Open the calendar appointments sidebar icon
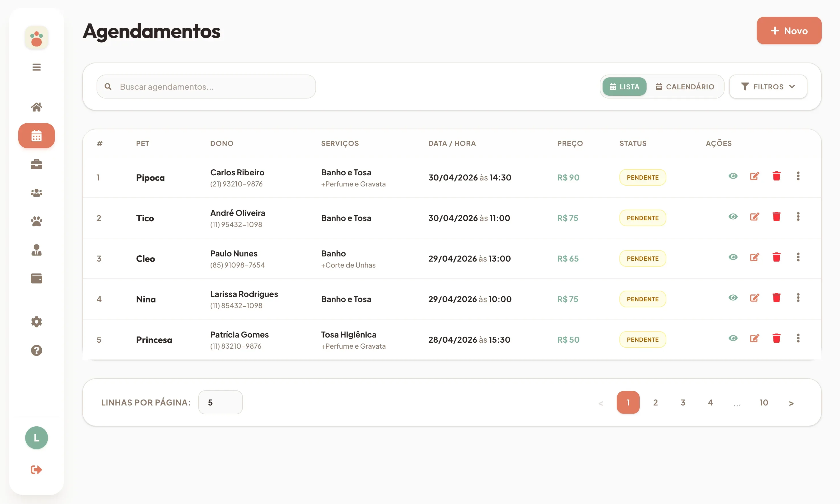 click(x=36, y=136)
